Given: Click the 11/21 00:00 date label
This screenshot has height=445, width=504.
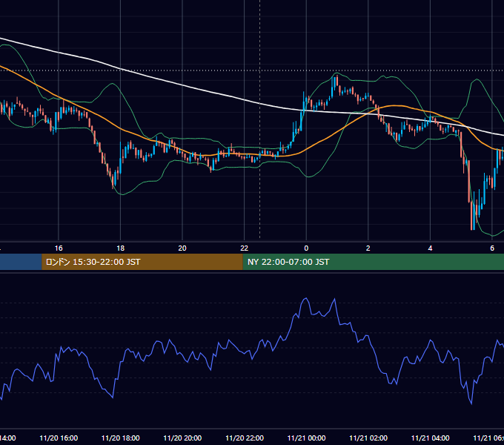Looking at the screenshot, I should point(306,438).
